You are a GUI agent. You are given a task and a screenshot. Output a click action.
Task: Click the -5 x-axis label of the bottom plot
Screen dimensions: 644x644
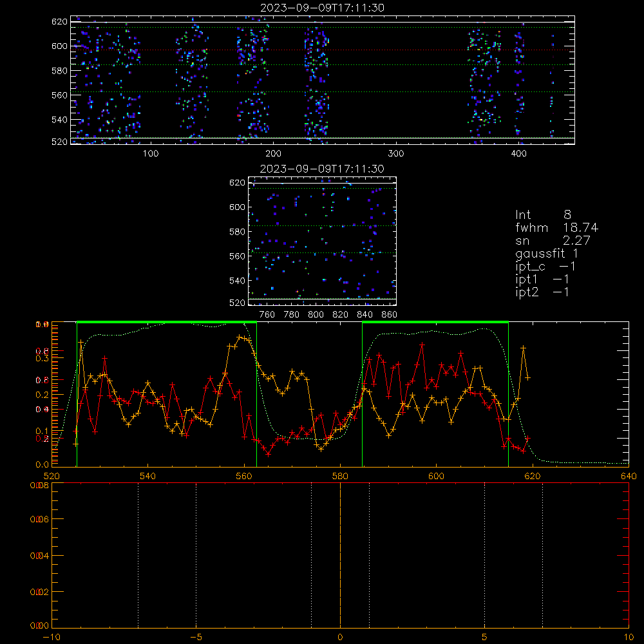click(196, 637)
